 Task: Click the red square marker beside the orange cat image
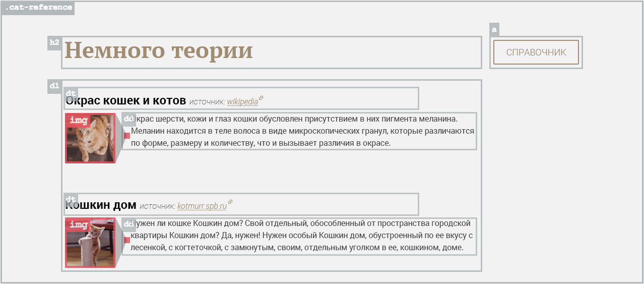pos(127,135)
